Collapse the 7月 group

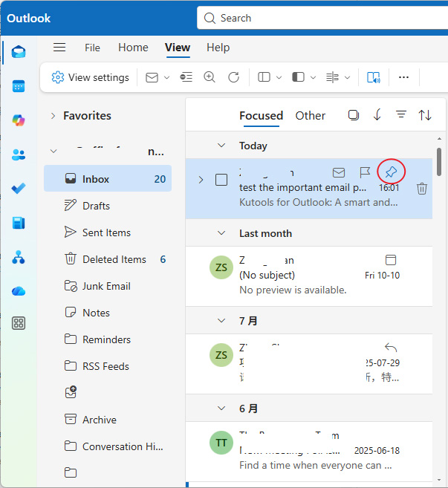click(221, 321)
